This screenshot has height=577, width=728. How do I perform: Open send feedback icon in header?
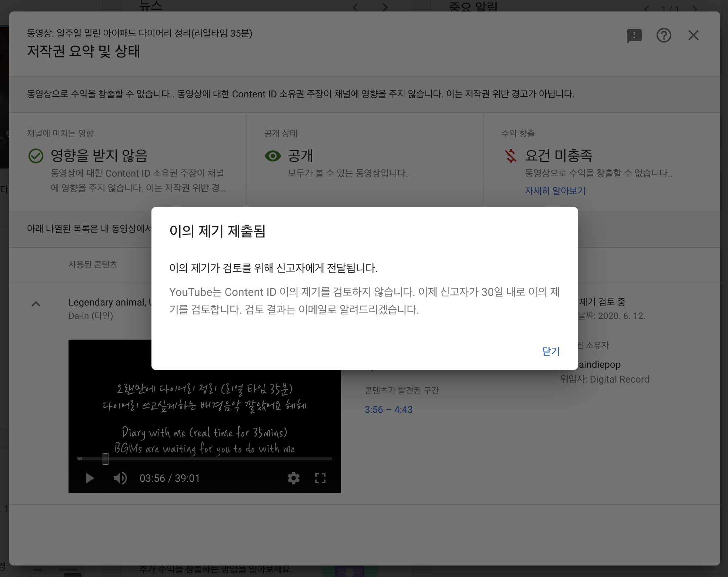point(634,36)
